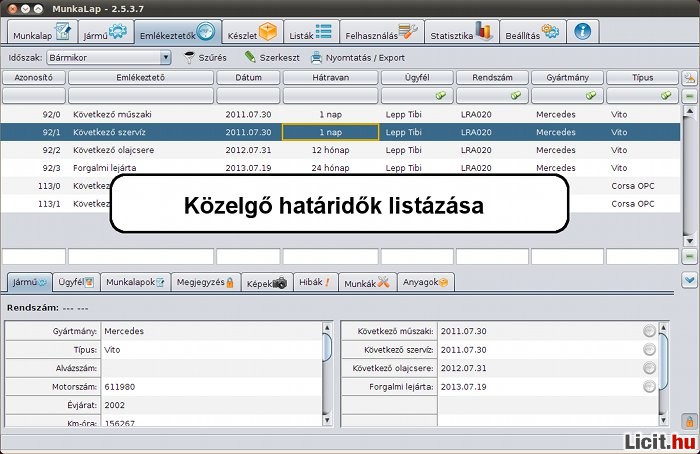
Task: Collapse details panel with blue chevron
Action: point(689,280)
